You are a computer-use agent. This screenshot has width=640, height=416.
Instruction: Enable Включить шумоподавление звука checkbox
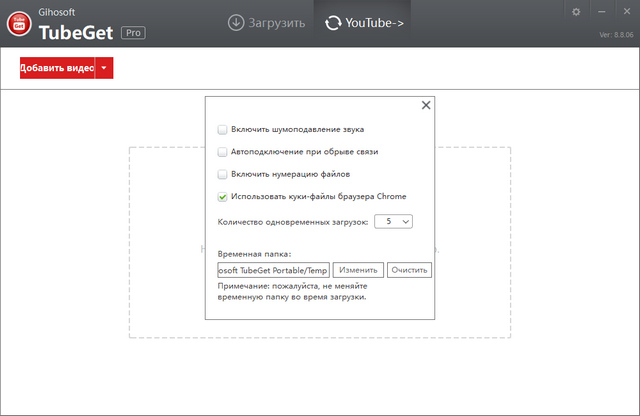coord(222,130)
